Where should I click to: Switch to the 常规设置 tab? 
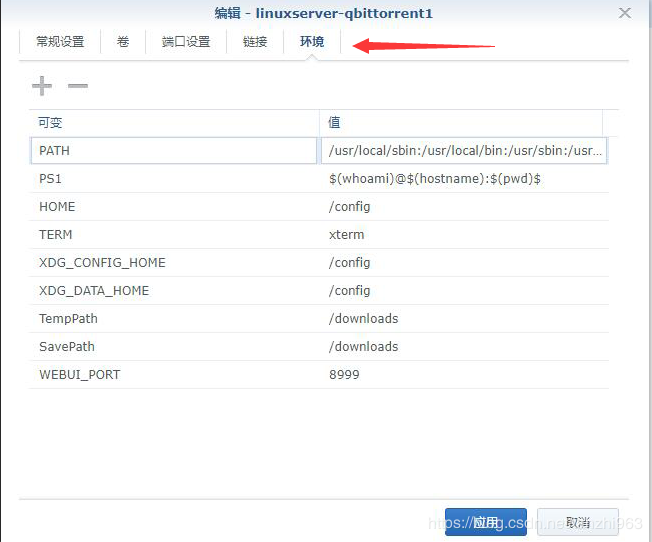point(60,42)
